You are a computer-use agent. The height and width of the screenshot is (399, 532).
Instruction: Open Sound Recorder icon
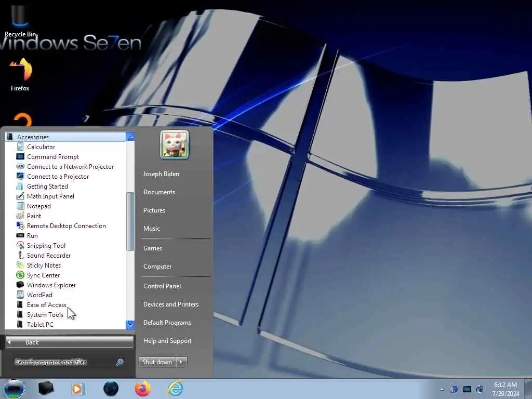click(20, 256)
